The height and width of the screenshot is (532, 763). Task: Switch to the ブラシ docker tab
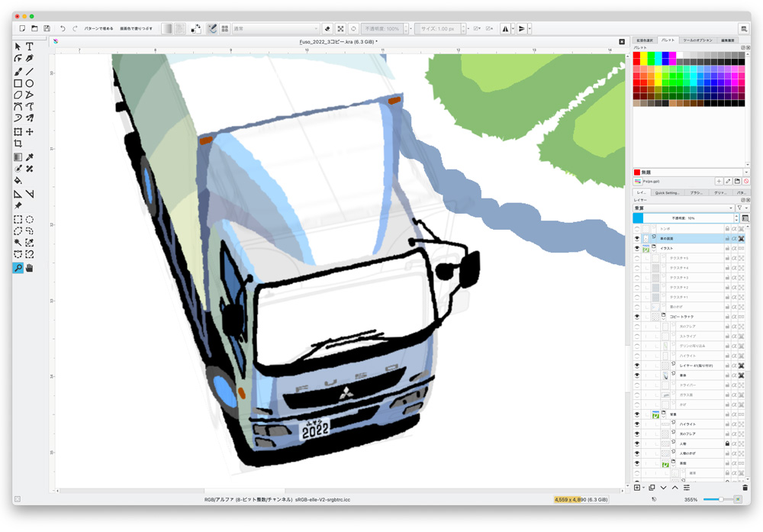[x=696, y=193]
